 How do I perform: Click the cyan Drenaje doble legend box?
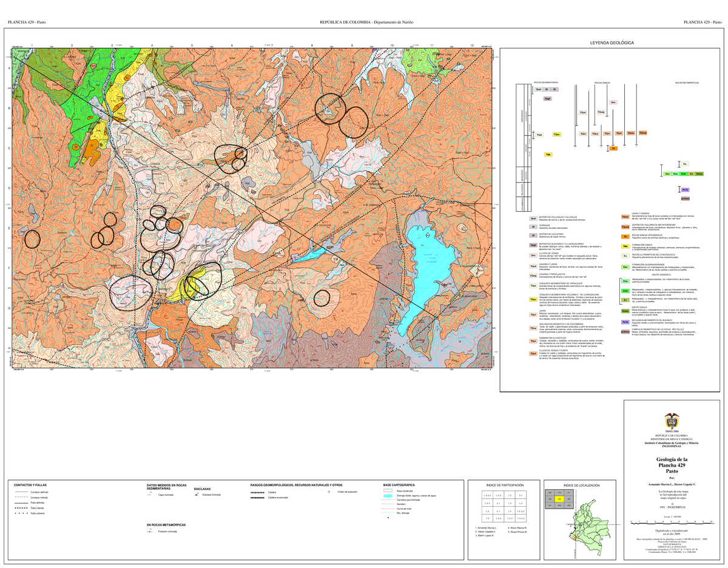point(388,497)
